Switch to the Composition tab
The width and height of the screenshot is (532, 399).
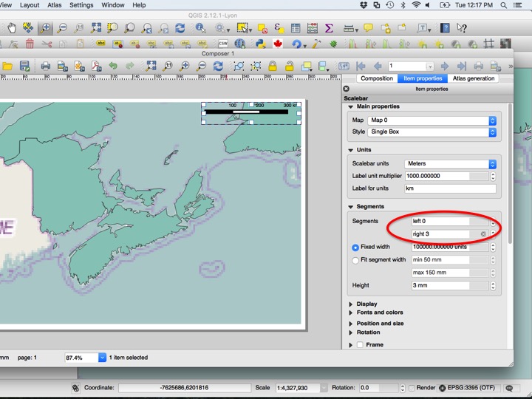[377, 78]
